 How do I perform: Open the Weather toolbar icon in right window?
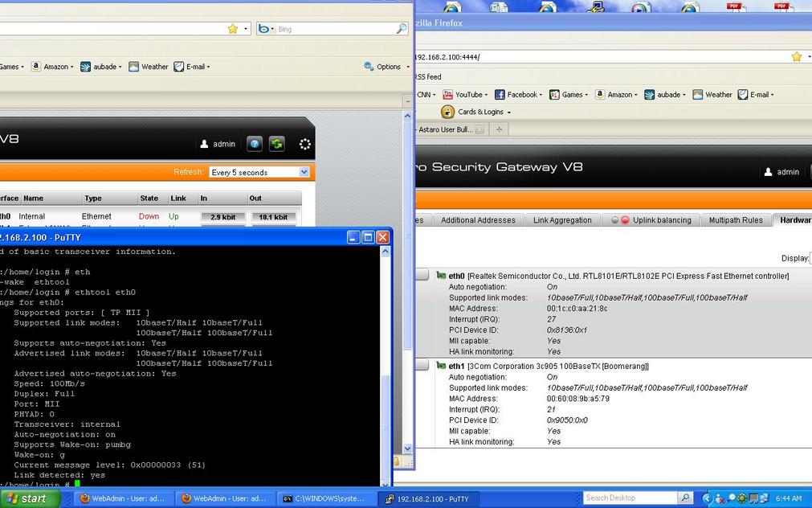click(x=698, y=95)
